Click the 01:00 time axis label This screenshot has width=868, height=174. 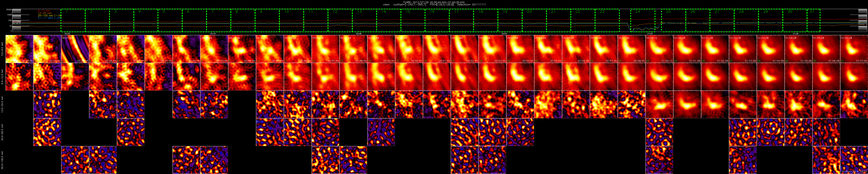point(650,34)
